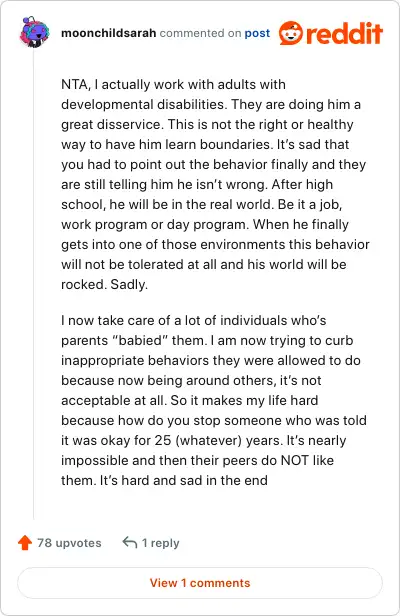
Task: Click the reddit wordmark logo
Action: click(x=344, y=33)
